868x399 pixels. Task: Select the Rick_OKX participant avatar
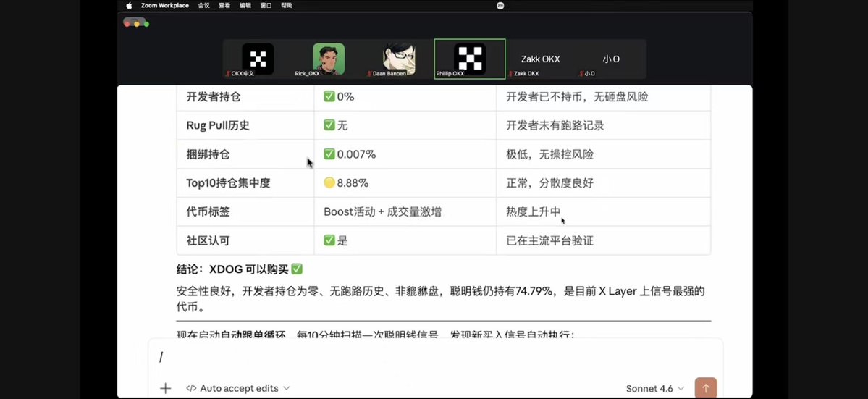tap(328, 59)
